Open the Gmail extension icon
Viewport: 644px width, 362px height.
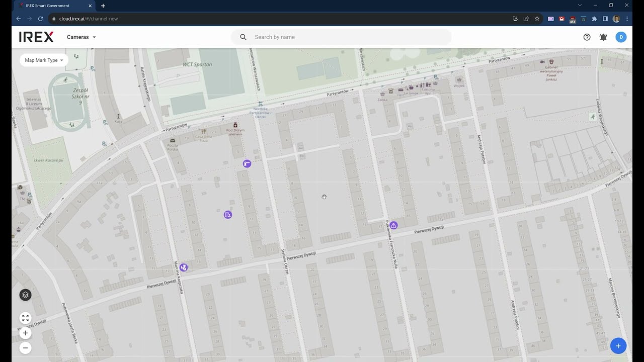click(561, 19)
